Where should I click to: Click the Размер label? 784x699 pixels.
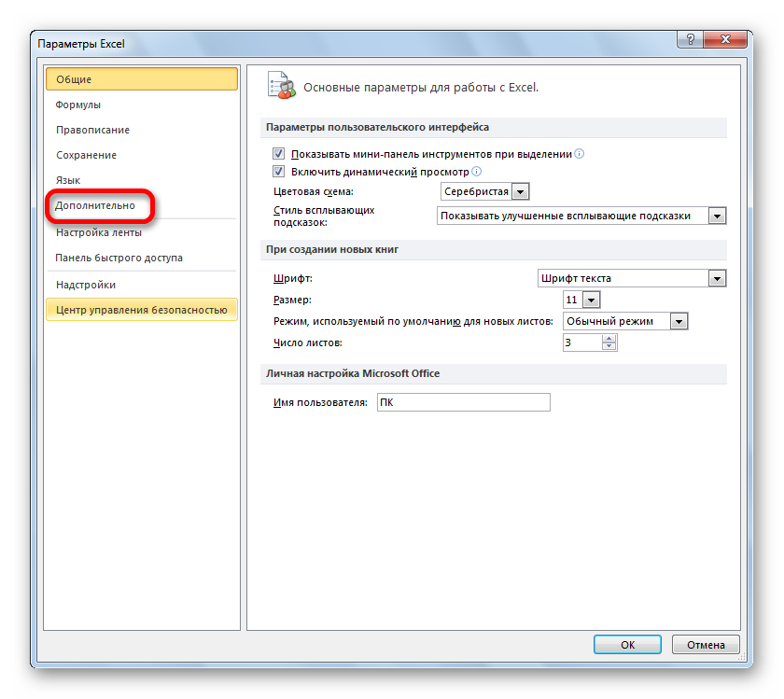[292, 300]
